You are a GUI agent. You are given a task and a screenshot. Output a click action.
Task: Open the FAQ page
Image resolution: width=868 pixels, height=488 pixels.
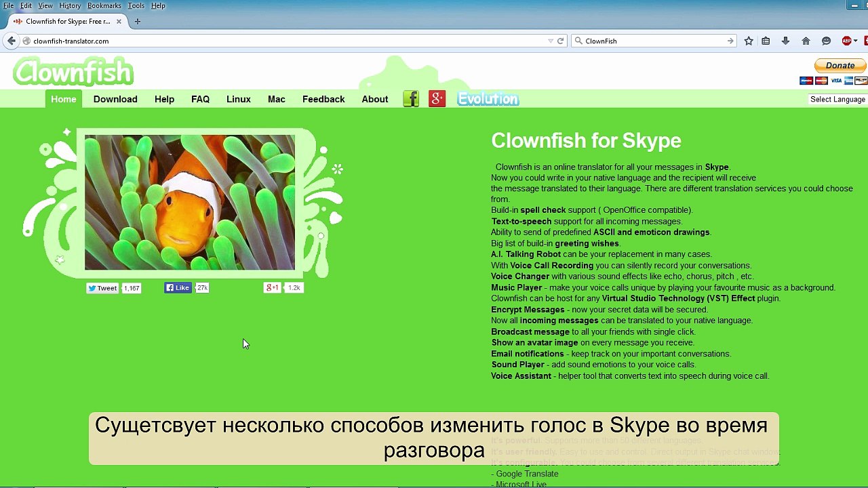pyautogui.click(x=200, y=99)
